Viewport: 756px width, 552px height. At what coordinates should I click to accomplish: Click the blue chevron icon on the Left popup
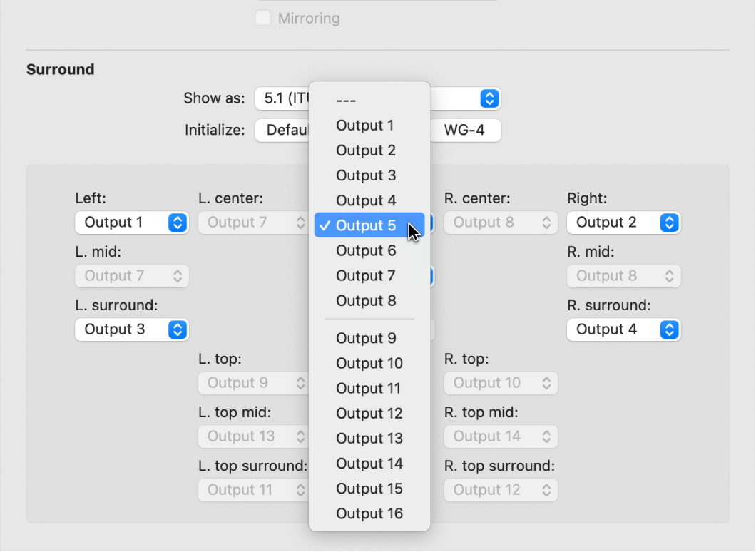point(178,223)
